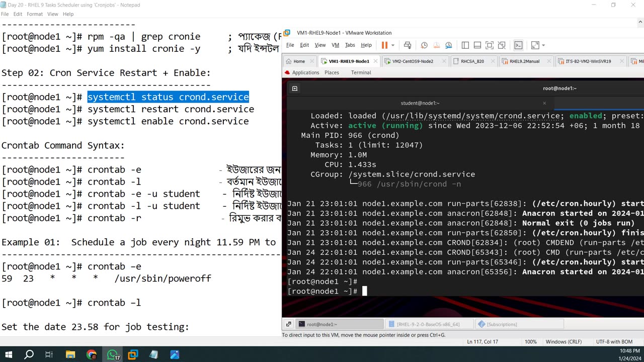The width and height of the screenshot is (644, 362).
Task: Click the Subscriptions taskbar entry in guest
Action: 518,324
